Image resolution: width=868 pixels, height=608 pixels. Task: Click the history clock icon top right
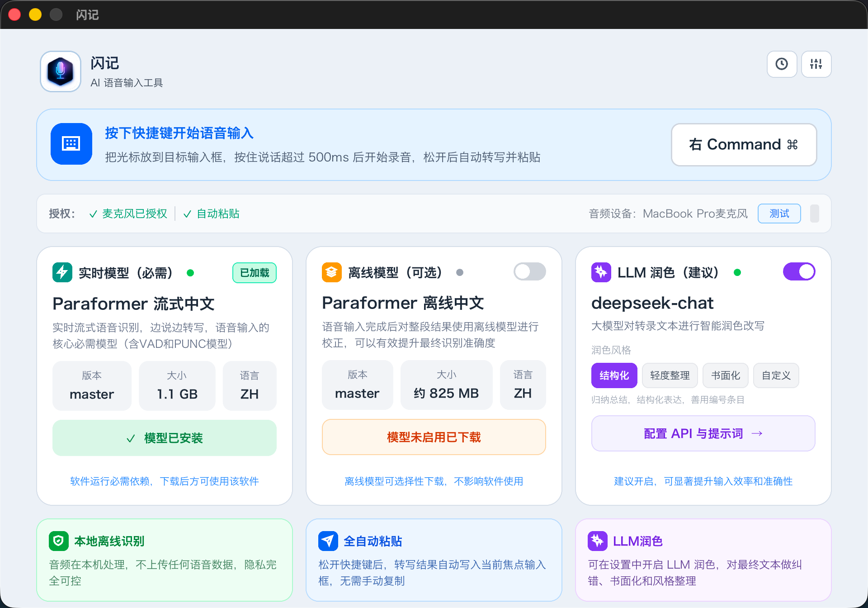tap(782, 64)
